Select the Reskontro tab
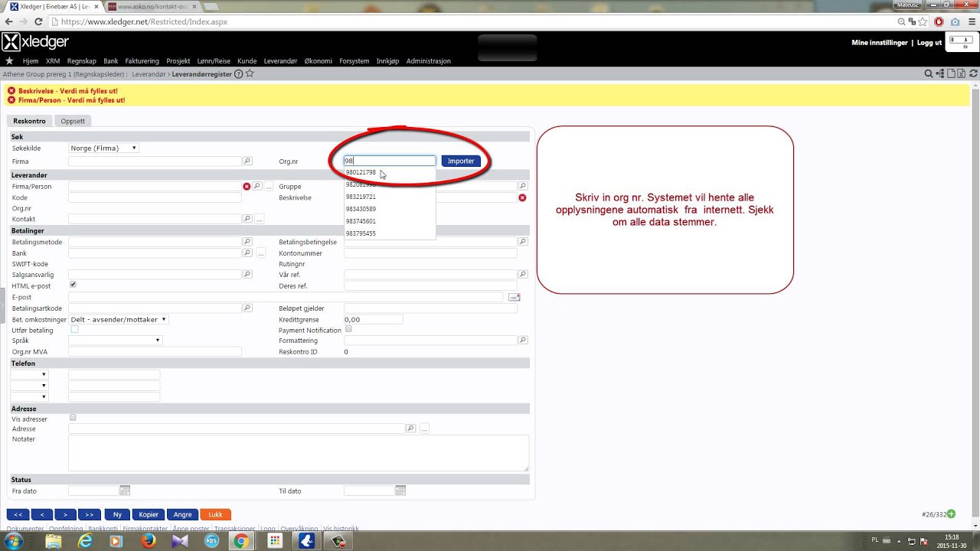 coord(29,121)
